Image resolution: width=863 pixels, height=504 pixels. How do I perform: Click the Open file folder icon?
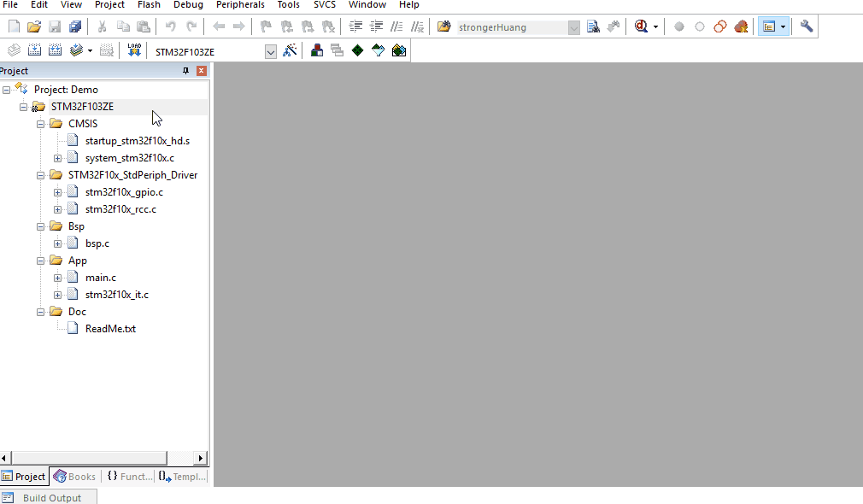[x=34, y=26]
